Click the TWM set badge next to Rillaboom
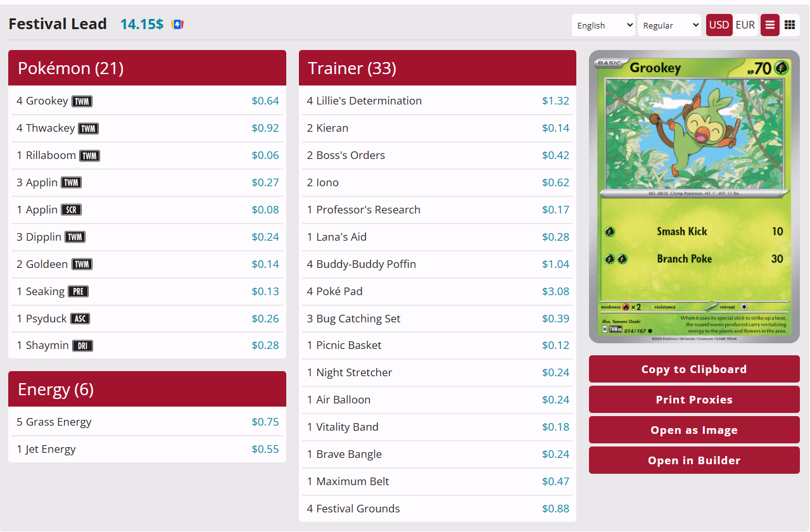810x532 pixels. 90,156
